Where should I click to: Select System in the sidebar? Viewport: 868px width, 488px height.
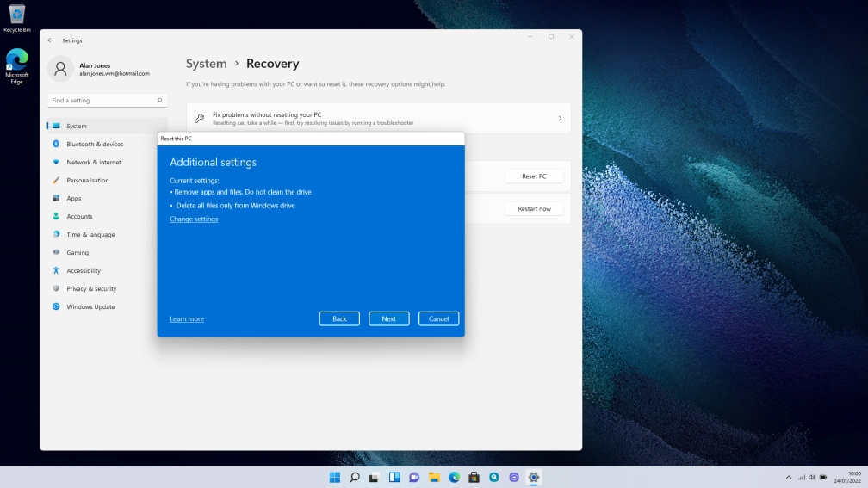tap(108, 127)
